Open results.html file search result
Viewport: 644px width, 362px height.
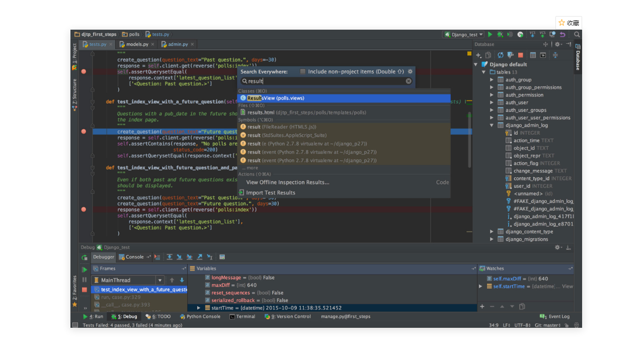coord(344,113)
